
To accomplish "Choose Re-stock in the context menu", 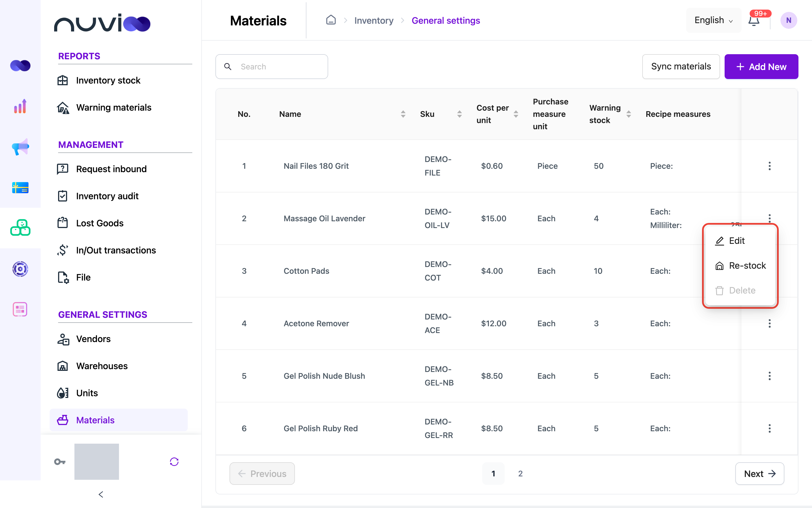I will tap(740, 265).
